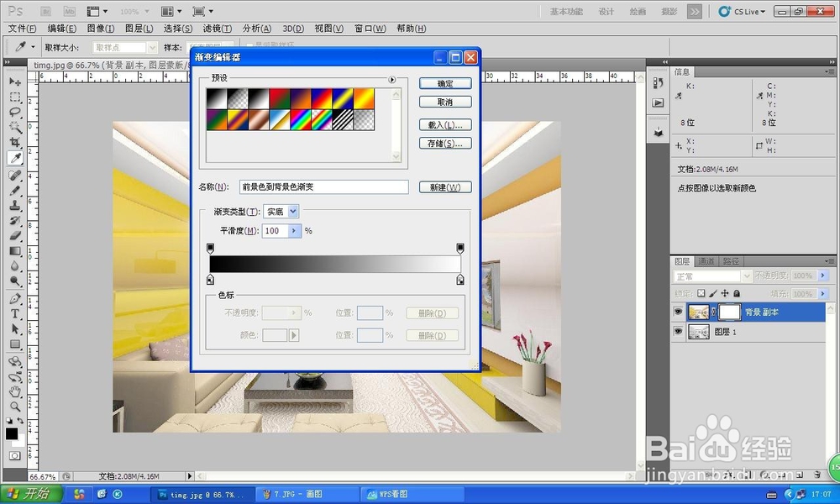Viewport: 840px width, 504px height.
Task: Select the Quick Selection tool
Action: click(15, 127)
